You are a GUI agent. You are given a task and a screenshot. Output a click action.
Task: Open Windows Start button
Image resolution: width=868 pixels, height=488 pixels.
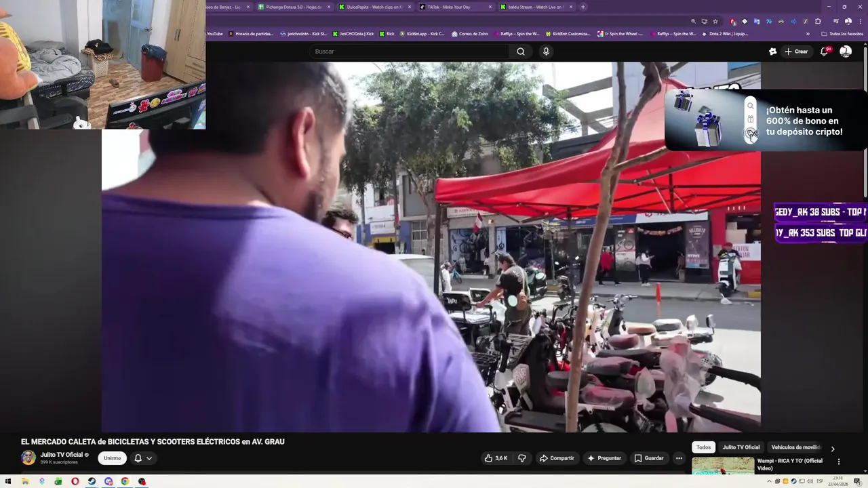pos(8,481)
